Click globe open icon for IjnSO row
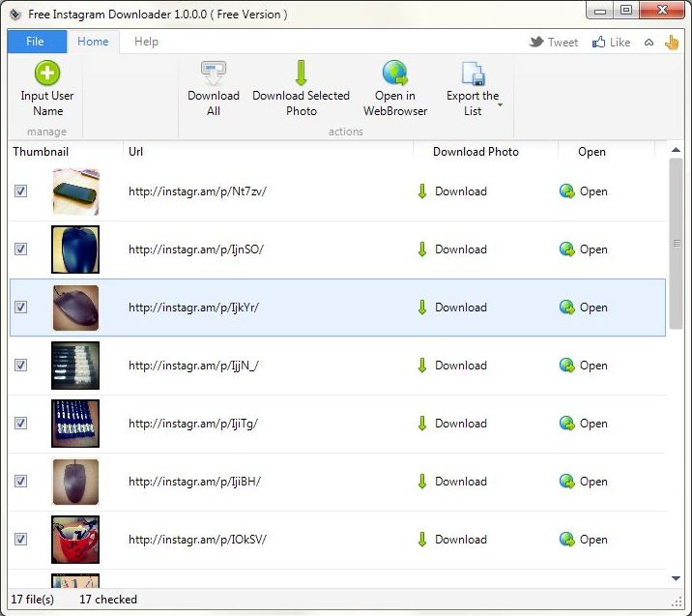Screen dimensions: 692x616 (x=567, y=249)
